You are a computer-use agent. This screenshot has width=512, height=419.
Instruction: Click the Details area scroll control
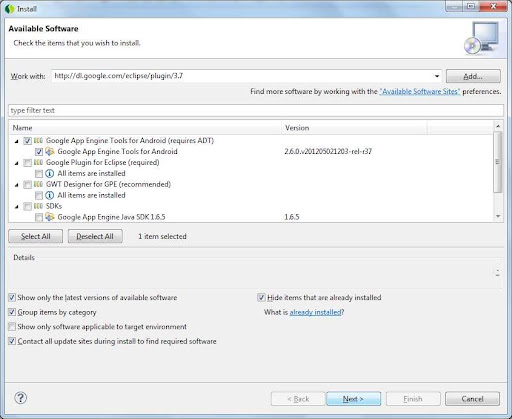pos(497,273)
